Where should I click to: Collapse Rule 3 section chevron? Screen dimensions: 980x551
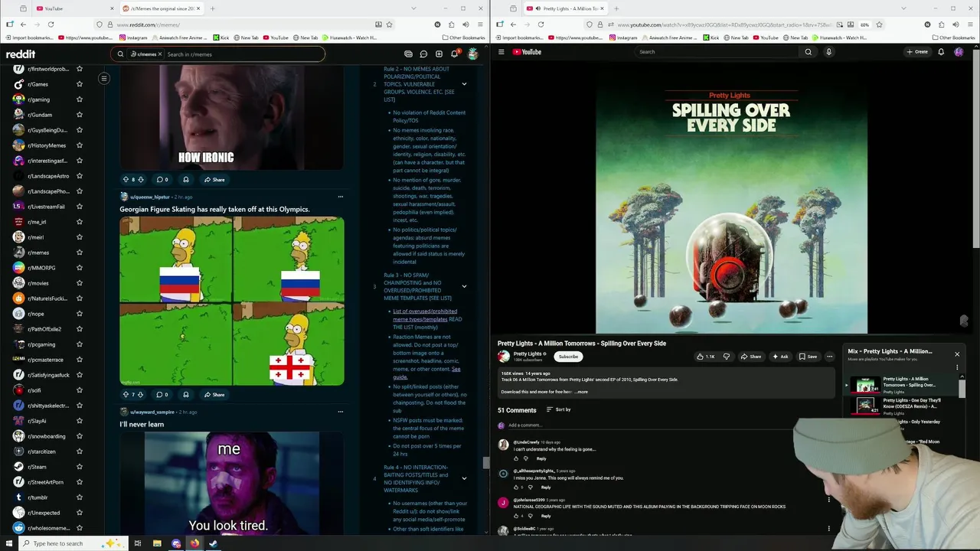464,286
